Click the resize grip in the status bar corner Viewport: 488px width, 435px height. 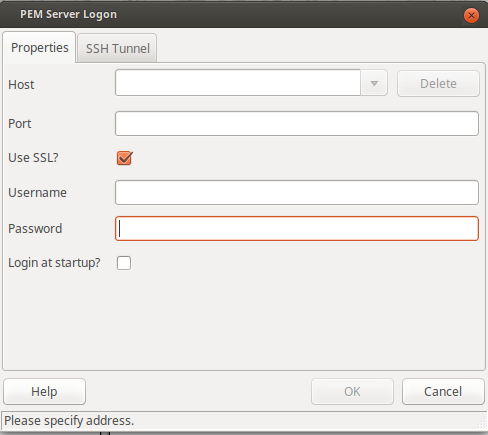[x=480, y=423]
